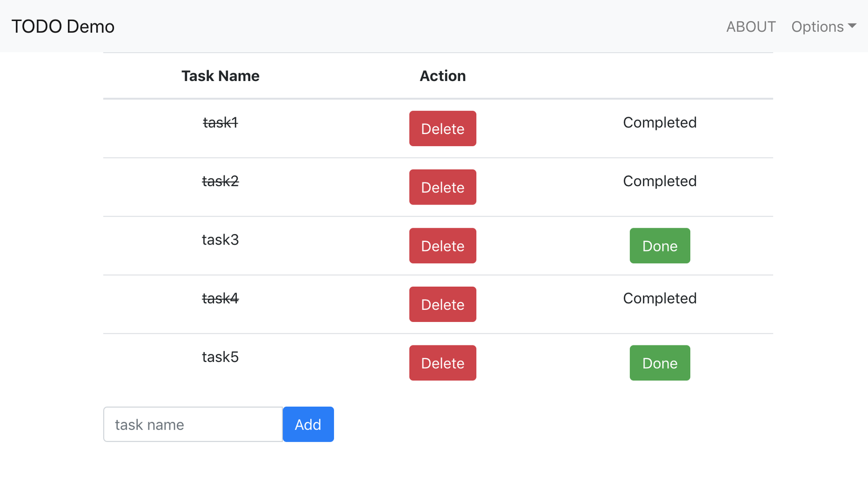
Task: Click the blue Add button
Action: click(308, 424)
